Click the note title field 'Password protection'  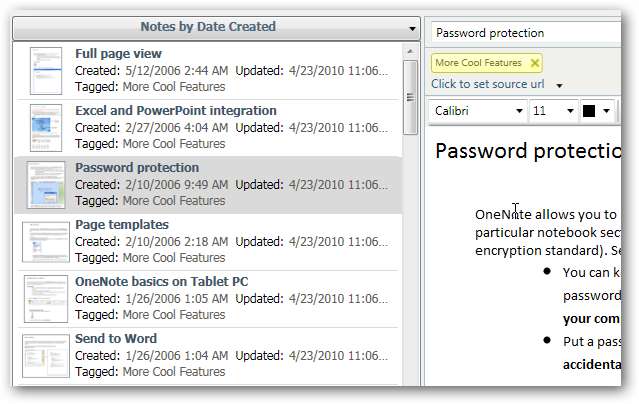[528, 33]
